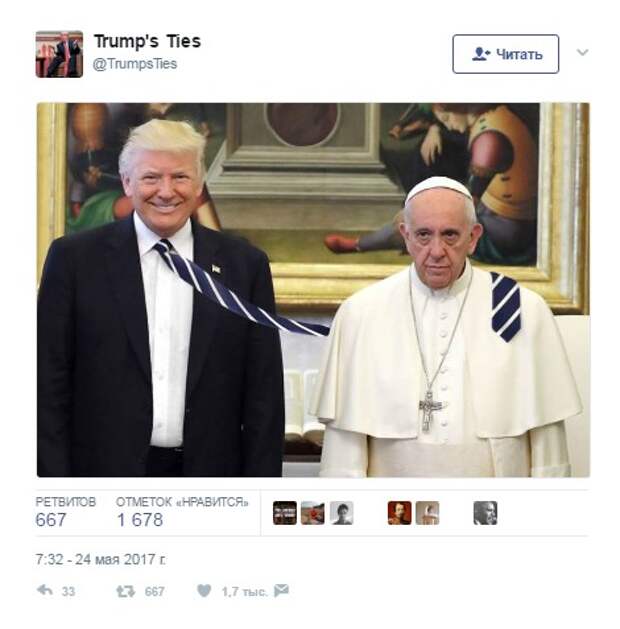Expand the chevron menu beside Читать
This screenshot has width=620, height=629.
pyautogui.click(x=582, y=52)
